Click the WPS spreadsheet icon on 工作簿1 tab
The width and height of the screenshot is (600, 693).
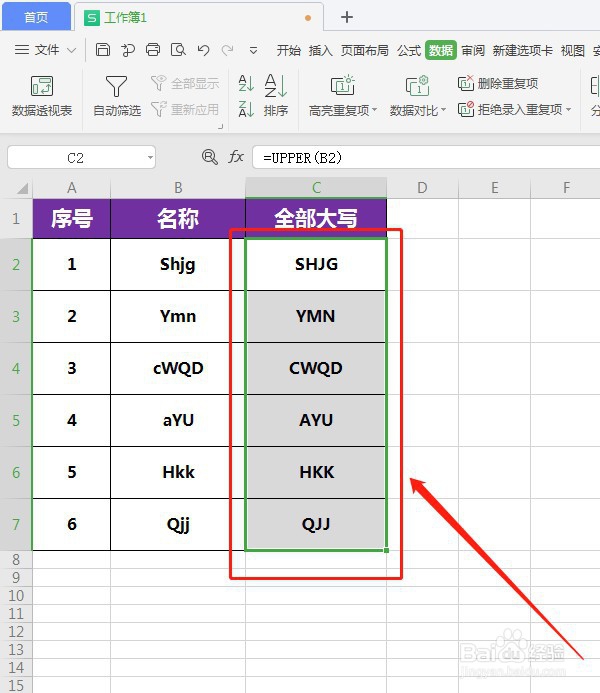click(x=92, y=18)
